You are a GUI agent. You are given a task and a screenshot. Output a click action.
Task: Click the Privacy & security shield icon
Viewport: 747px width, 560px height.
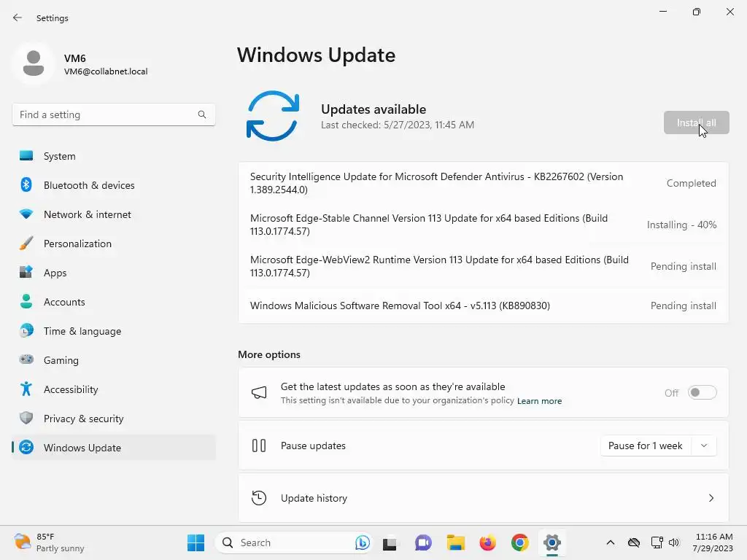pyautogui.click(x=26, y=418)
